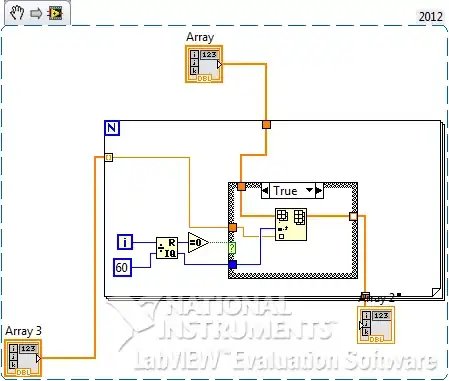Click orange input tunnel on case left border

pos(233,227)
